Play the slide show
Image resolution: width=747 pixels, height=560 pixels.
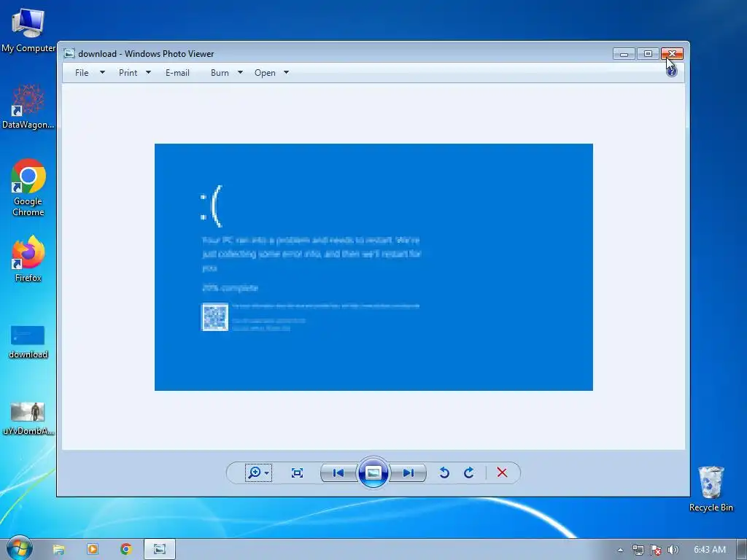(x=373, y=472)
